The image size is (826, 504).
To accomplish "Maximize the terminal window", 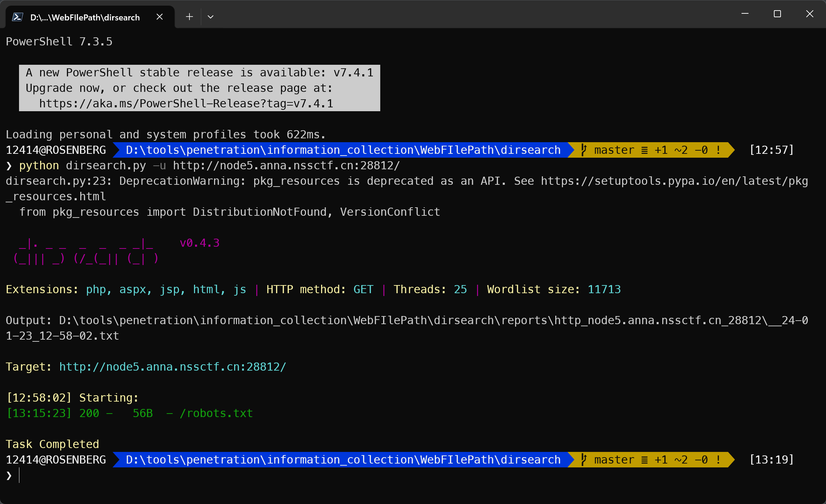I will 777,14.
